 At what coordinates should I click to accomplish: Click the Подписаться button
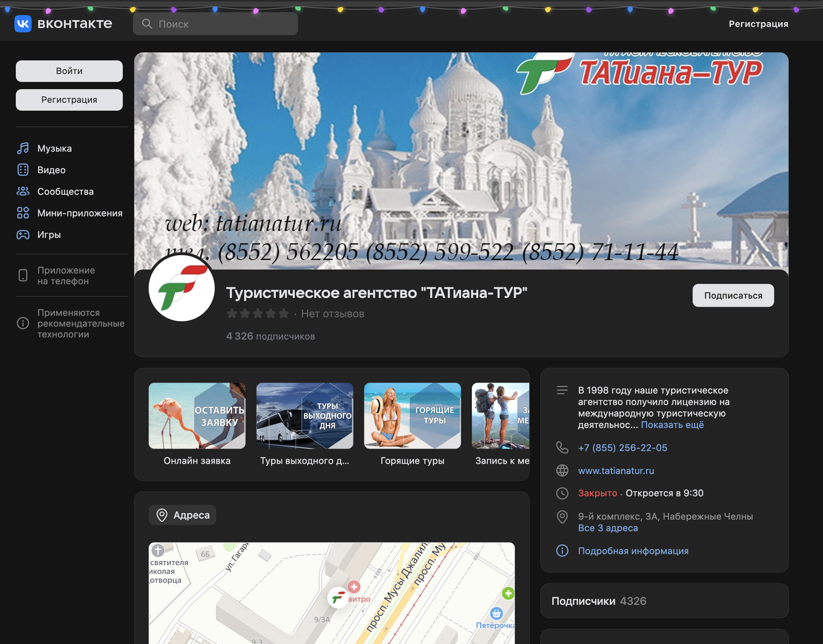(x=733, y=296)
